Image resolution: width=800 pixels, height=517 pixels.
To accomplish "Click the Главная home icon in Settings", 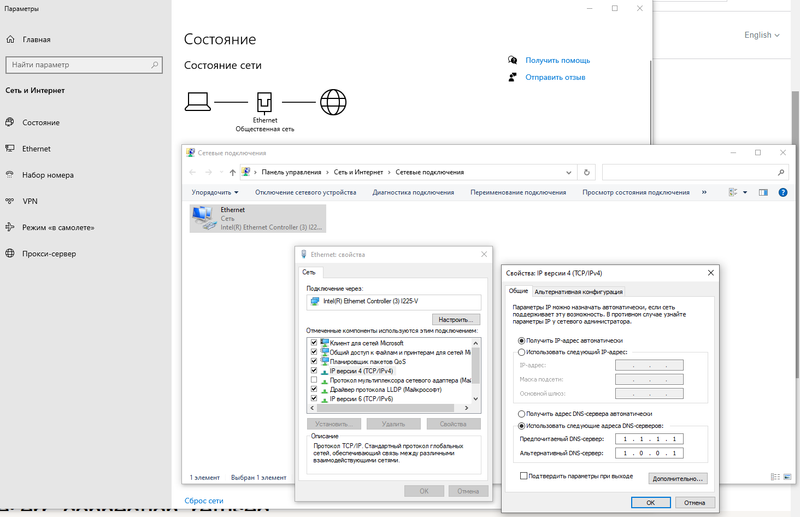I will (x=10, y=40).
